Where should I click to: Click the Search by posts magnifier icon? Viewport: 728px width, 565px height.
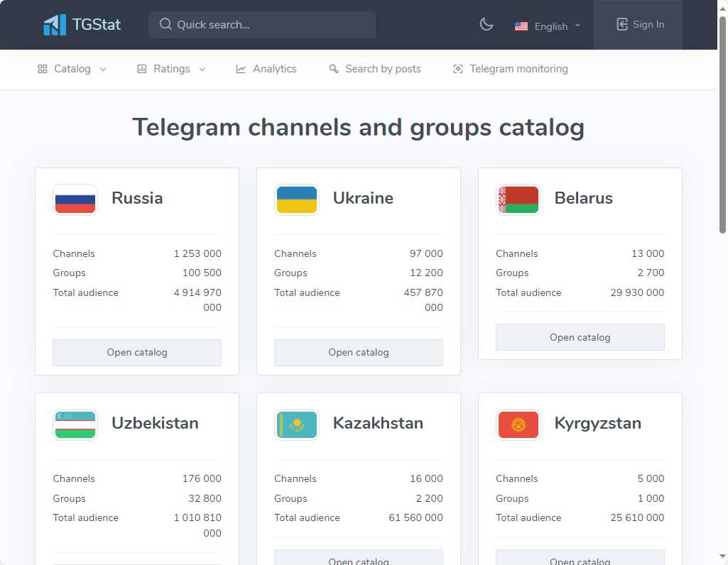(x=333, y=69)
